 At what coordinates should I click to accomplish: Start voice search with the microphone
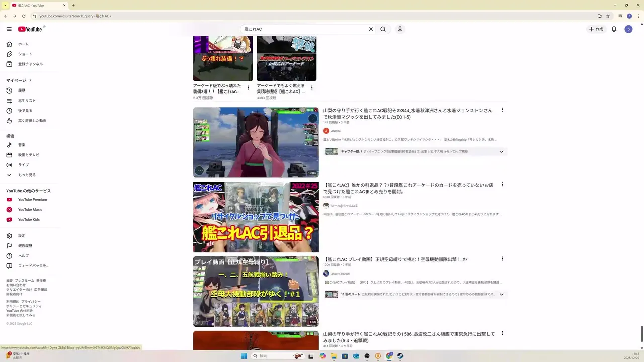point(400,29)
